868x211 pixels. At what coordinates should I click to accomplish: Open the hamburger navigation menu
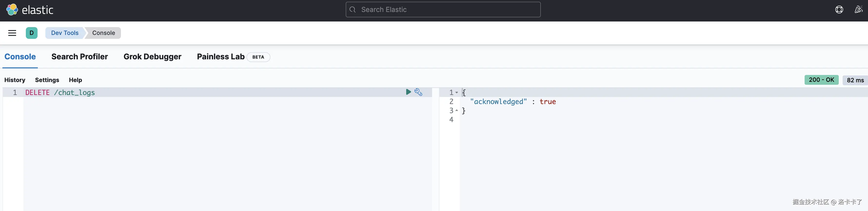click(12, 33)
